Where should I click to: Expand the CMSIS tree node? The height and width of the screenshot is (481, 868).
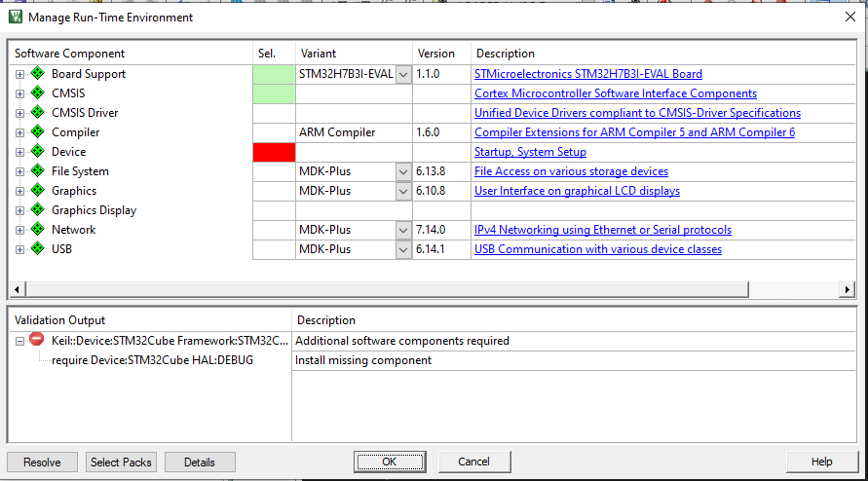[x=19, y=93]
